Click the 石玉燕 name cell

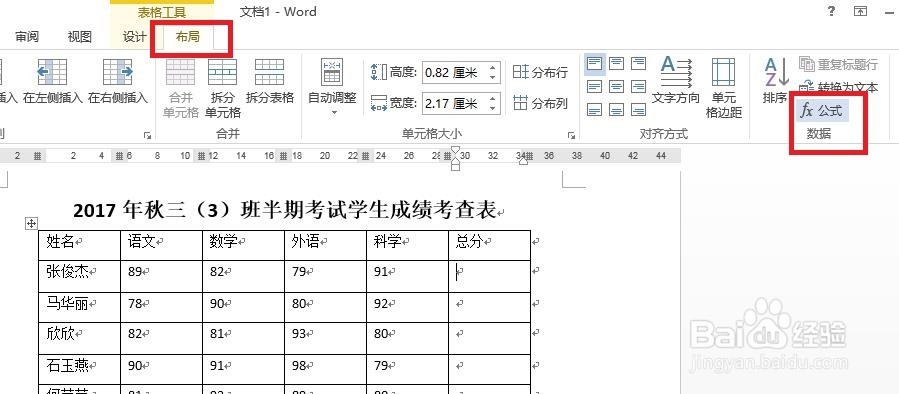[80, 369]
